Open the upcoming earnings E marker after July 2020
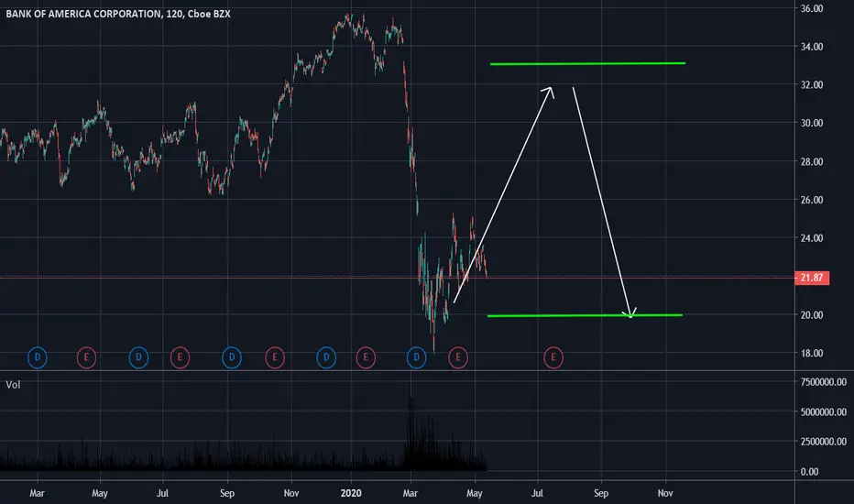854x504 pixels. (553, 357)
